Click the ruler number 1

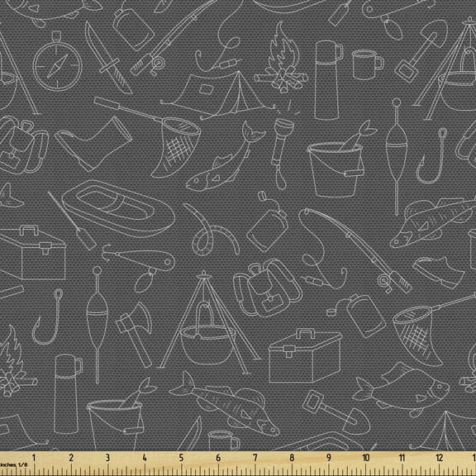tap(34, 458)
